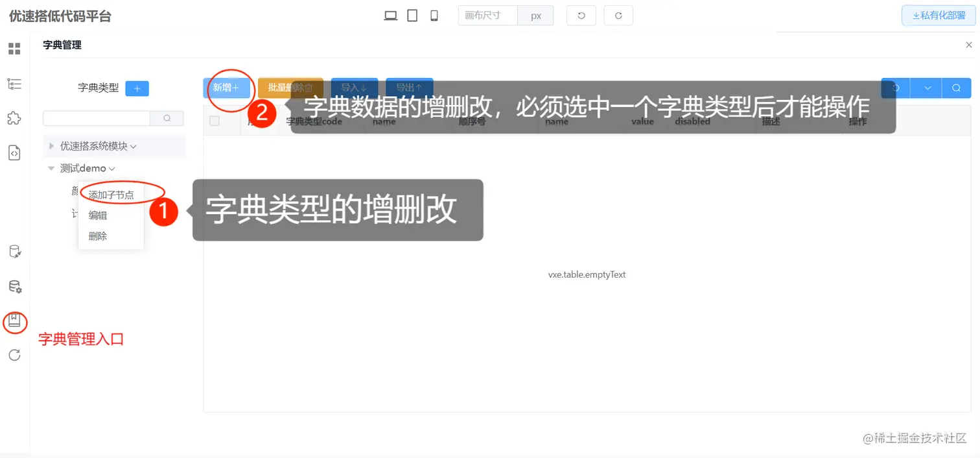Toggle the select-all checkbox in table header
This screenshot has width=980, height=458.
click(x=214, y=120)
